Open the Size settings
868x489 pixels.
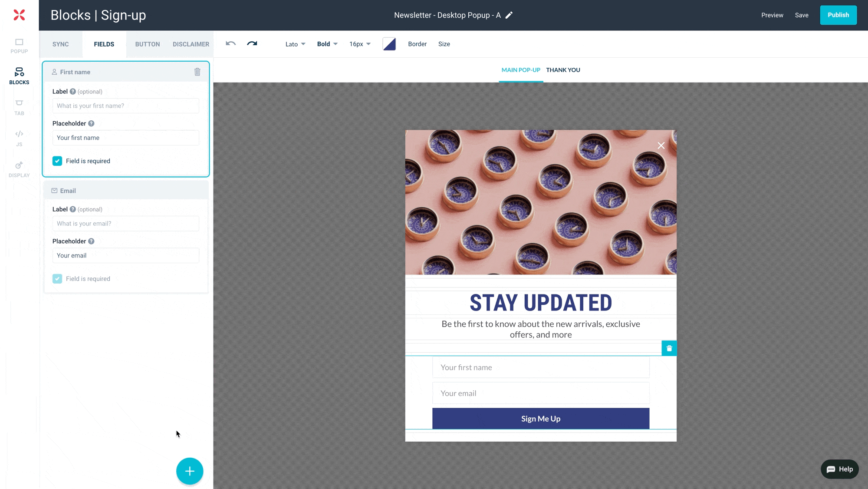click(444, 44)
